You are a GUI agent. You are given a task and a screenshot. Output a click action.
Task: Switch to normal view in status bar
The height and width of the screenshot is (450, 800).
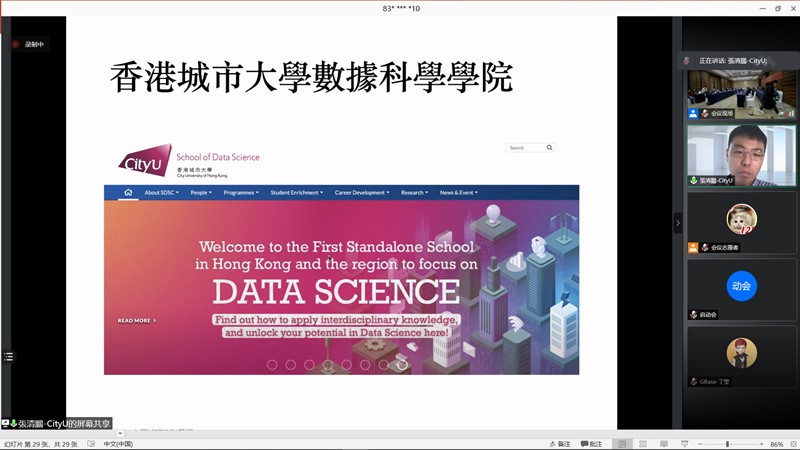(x=623, y=444)
